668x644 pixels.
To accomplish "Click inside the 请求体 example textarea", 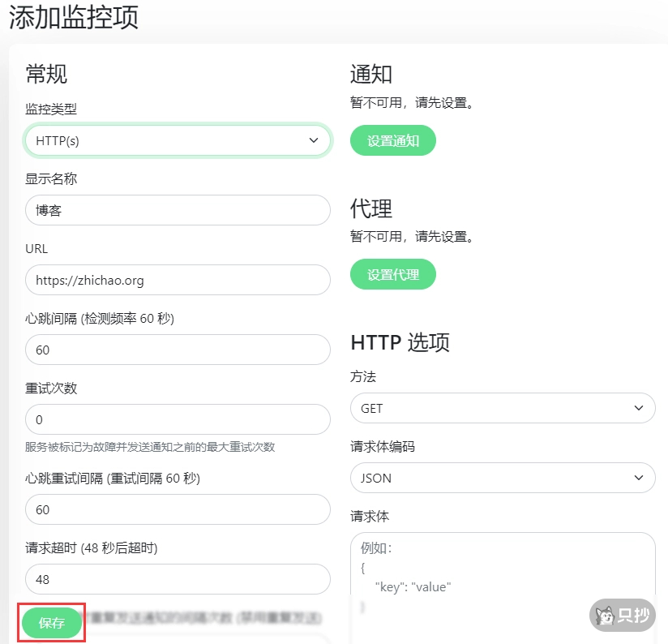I will (503, 576).
